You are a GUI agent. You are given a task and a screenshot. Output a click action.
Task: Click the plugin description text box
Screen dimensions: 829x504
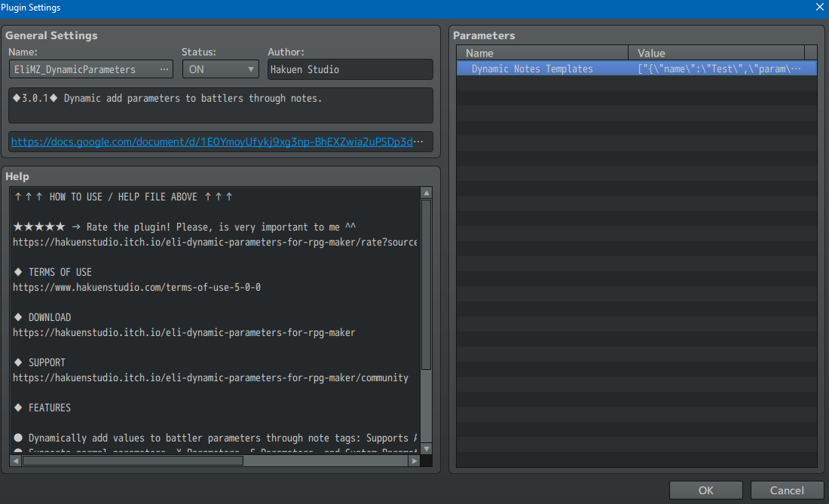tap(221, 105)
